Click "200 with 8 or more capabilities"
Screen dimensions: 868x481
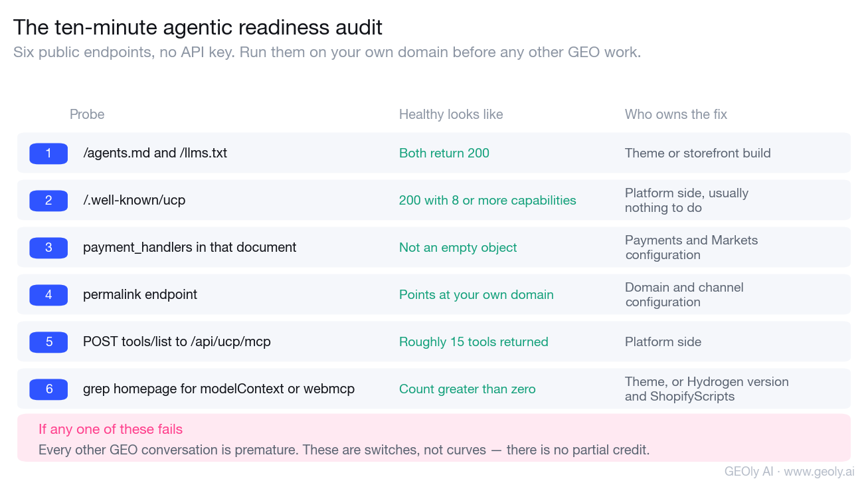(x=487, y=200)
